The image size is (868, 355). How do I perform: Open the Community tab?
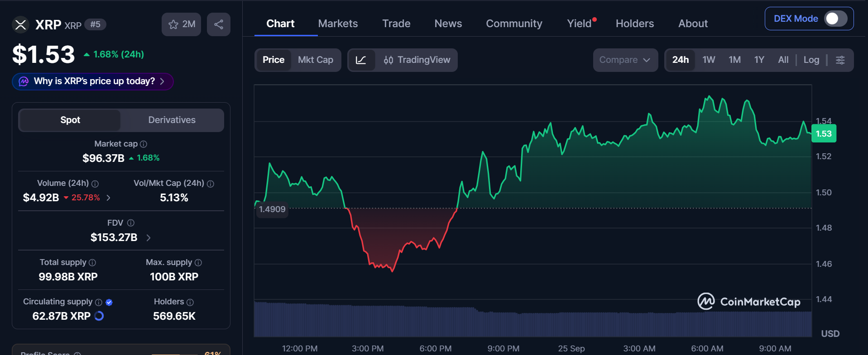coord(514,24)
